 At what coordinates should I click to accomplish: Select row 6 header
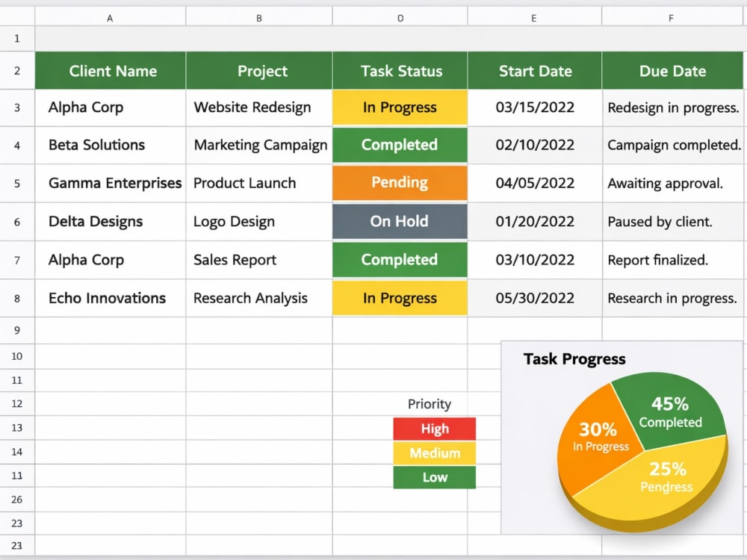[x=17, y=222]
